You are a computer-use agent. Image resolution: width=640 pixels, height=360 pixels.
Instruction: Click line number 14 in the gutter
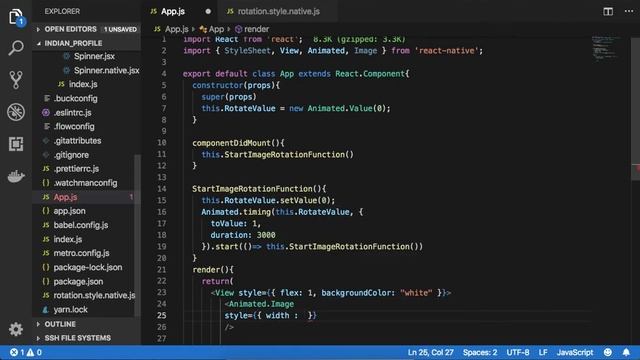pyautogui.click(x=162, y=189)
